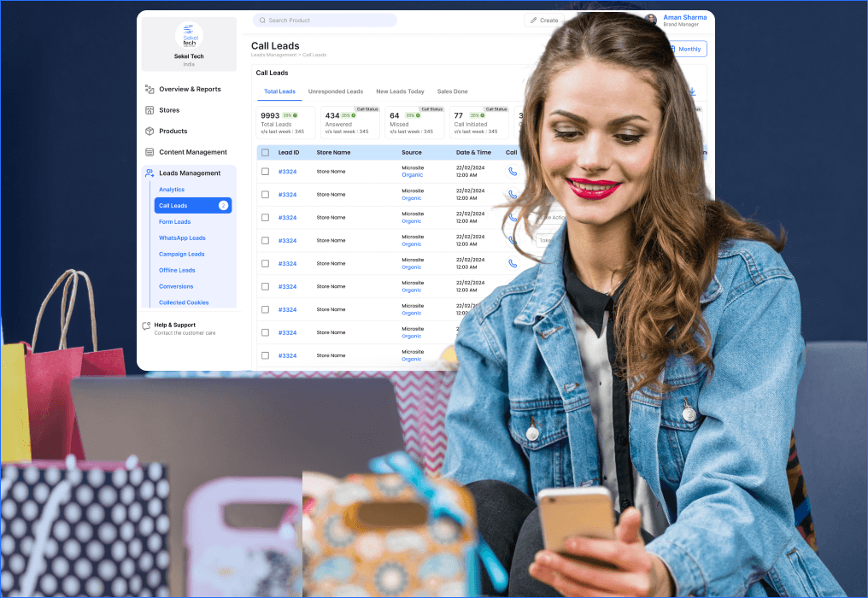This screenshot has height=598, width=868.
Task: Collapse the Leads Management menu section
Action: pos(189,173)
